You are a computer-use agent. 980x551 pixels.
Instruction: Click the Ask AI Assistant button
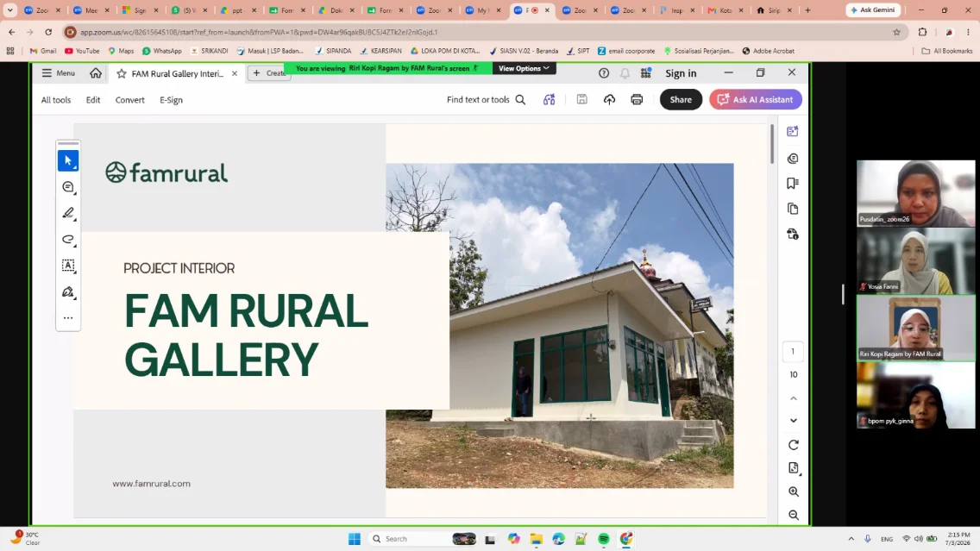tap(756, 99)
